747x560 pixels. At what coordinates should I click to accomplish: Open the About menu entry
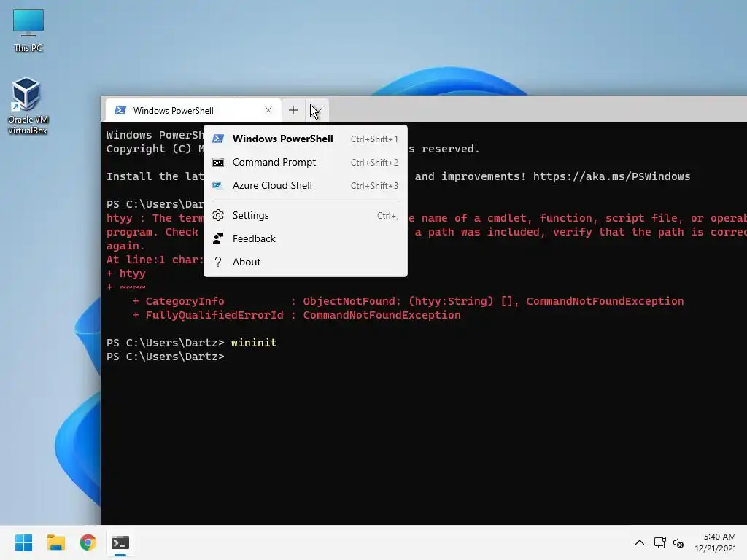[x=306, y=262]
